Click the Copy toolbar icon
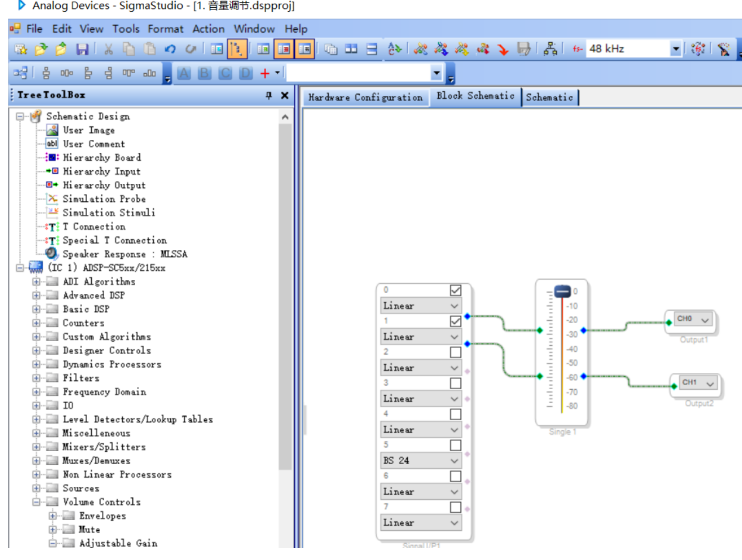742x560 pixels. click(129, 49)
